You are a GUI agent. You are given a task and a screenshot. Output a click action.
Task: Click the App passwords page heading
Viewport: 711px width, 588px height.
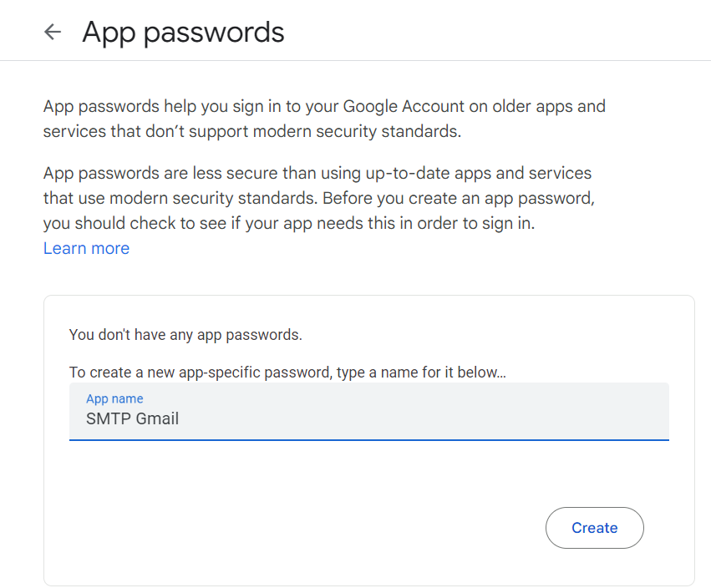183,32
